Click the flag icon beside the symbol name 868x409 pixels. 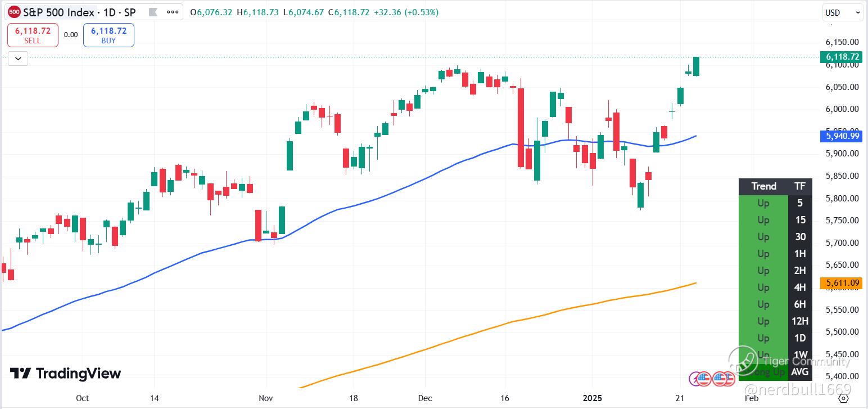coord(151,12)
